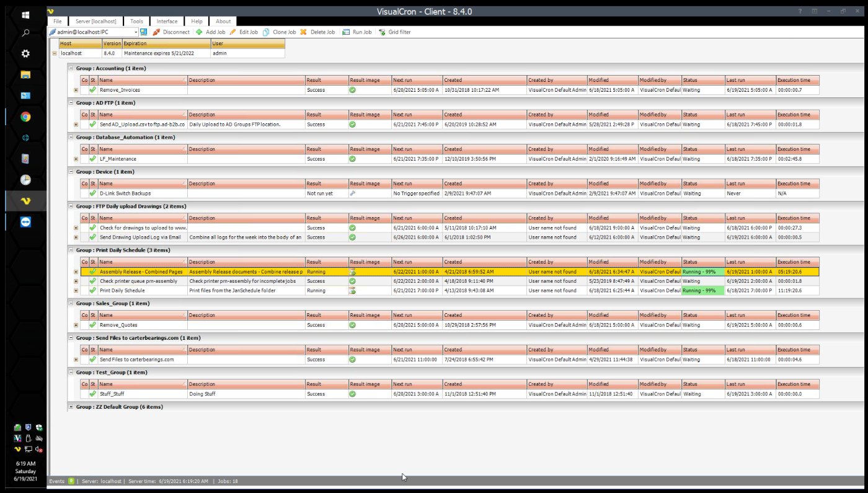Click the Disconnect plug icon

click(x=156, y=32)
